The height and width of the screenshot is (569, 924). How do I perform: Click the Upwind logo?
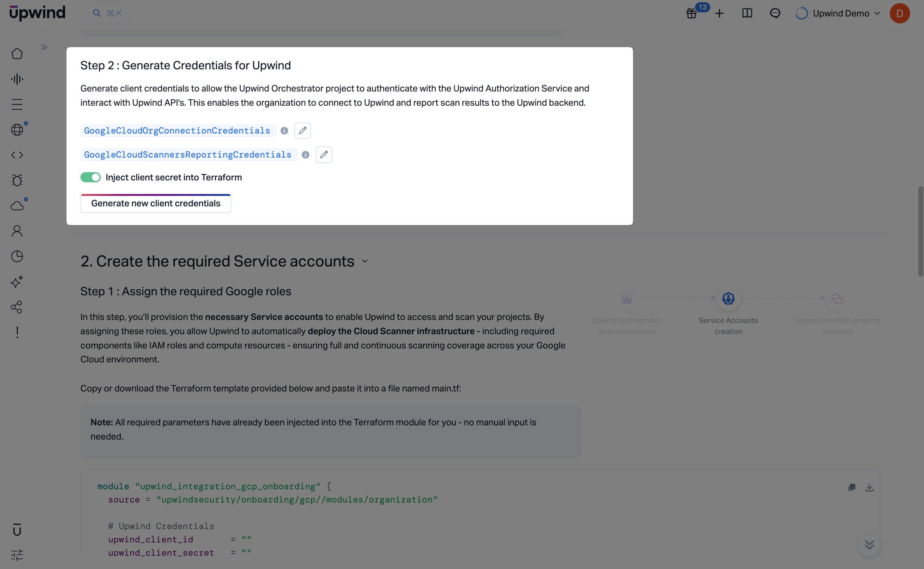coord(37,13)
